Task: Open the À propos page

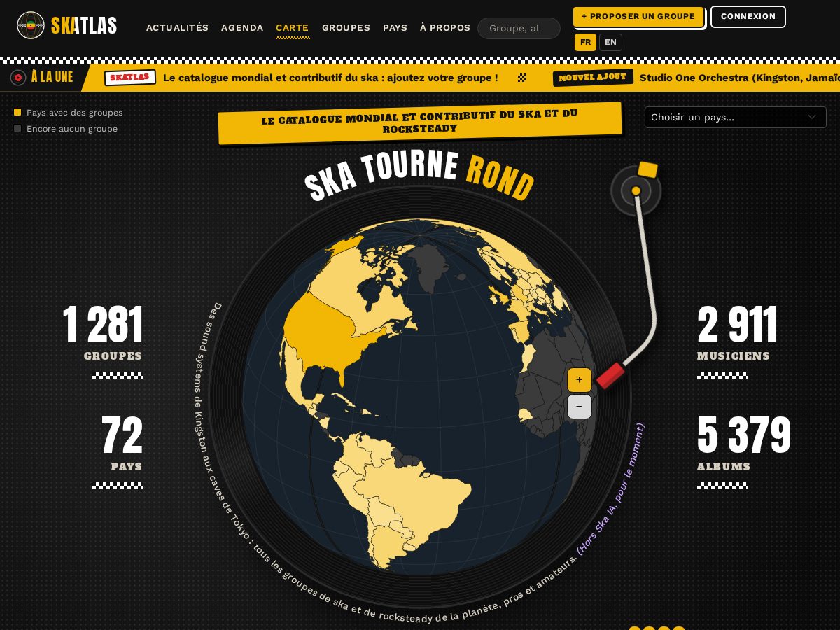Action: pyautogui.click(x=445, y=28)
